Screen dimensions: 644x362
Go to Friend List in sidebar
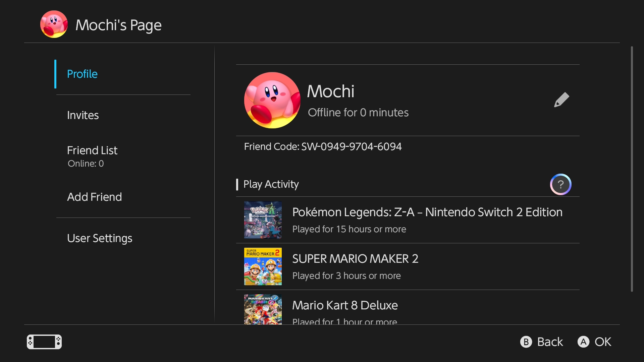click(92, 150)
